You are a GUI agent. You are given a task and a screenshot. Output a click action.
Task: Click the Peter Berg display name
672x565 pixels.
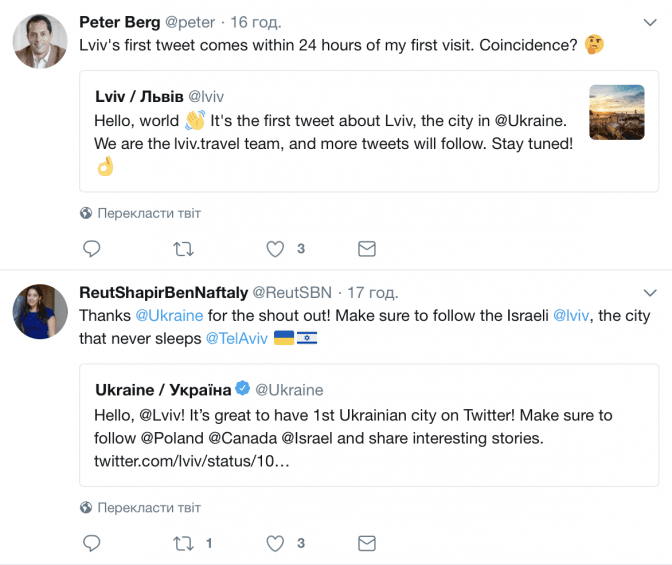pos(119,21)
